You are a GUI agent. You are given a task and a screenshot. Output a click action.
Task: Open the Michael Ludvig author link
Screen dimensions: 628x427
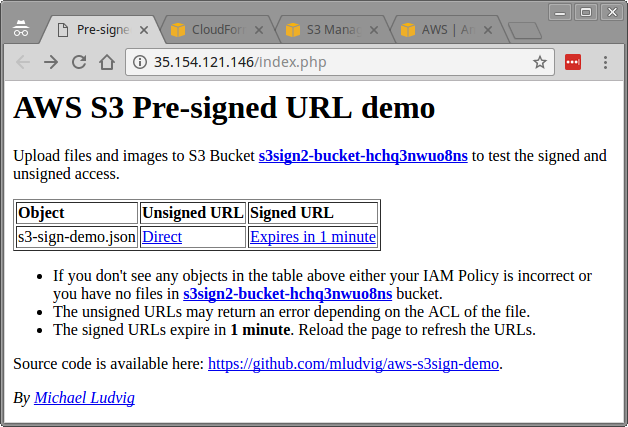(84, 398)
